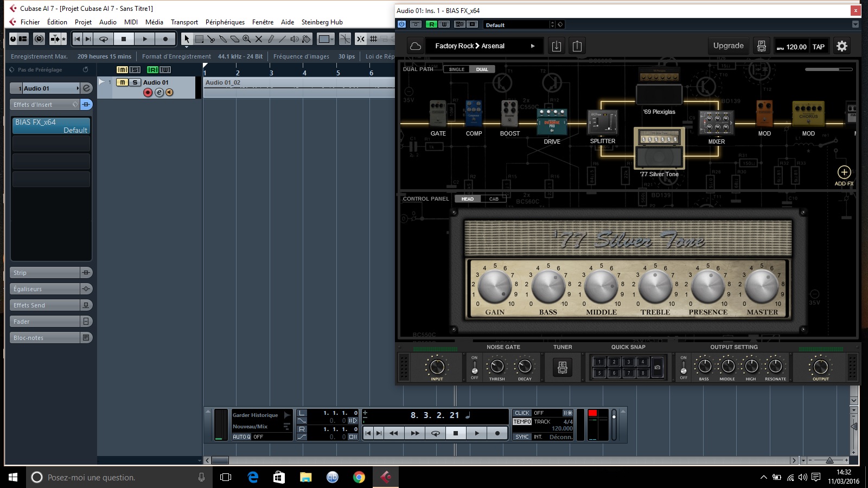Open the Factory Rock > Arsenal preset dropdown
This screenshot has height=488, width=868.
coord(485,46)
